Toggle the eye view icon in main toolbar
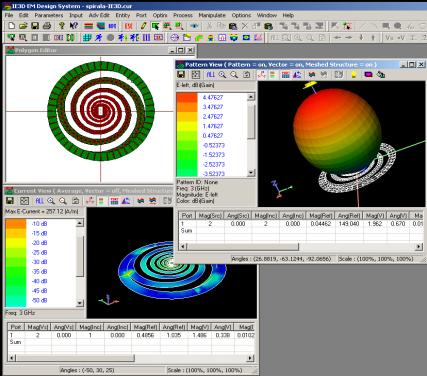This screenshot has width=427, height=376. [x=194, y=26]
